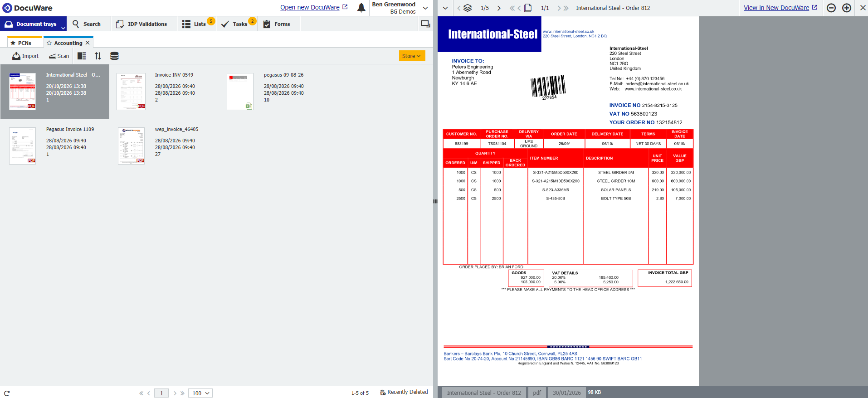Image resolution: width=868 pixels, height=398 pixels.
Task: Select the Pegasus Invoice 1109 thumbnail
Action: pos(22,146)
